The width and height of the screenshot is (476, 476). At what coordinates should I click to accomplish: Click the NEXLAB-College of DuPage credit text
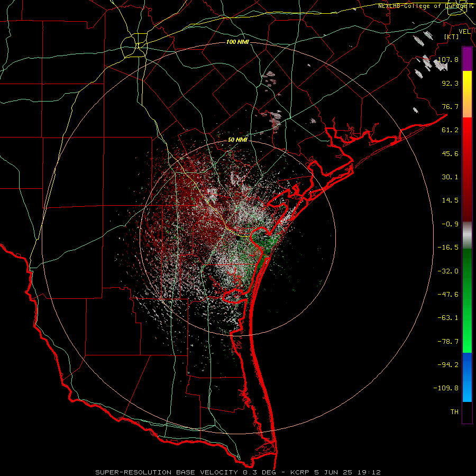click(426, 6)
